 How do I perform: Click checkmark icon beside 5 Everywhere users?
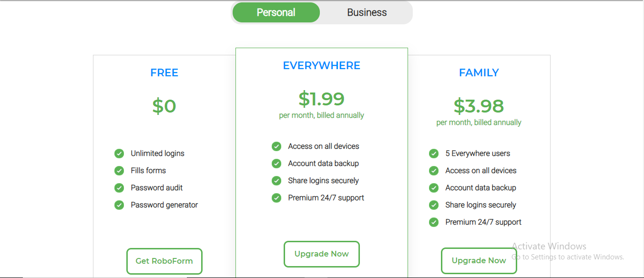(434, 154)
